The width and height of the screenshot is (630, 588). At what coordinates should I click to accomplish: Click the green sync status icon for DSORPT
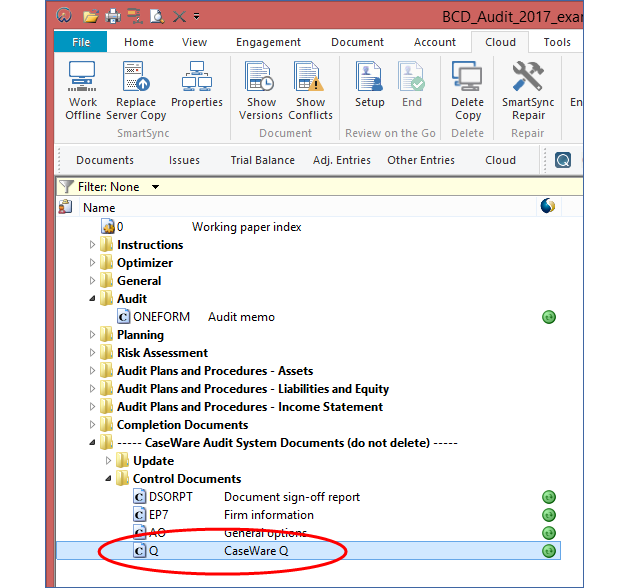click(548, 497)
